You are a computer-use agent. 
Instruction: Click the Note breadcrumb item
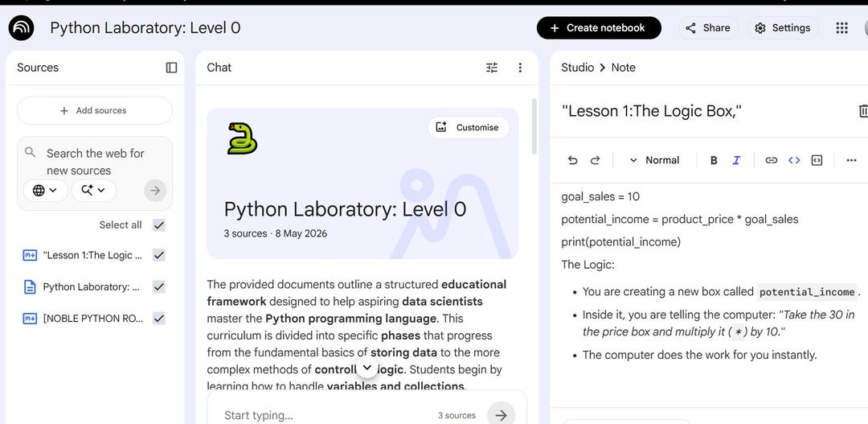pos(624,68)
